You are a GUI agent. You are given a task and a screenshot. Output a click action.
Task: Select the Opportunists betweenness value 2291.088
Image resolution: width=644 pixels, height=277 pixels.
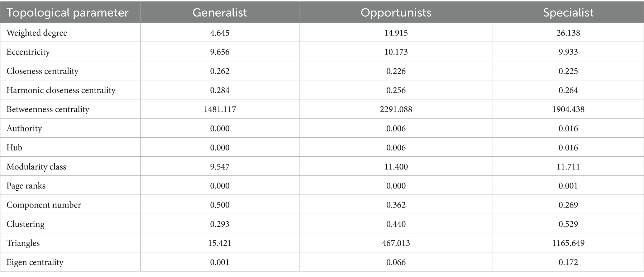pos(396,109)
